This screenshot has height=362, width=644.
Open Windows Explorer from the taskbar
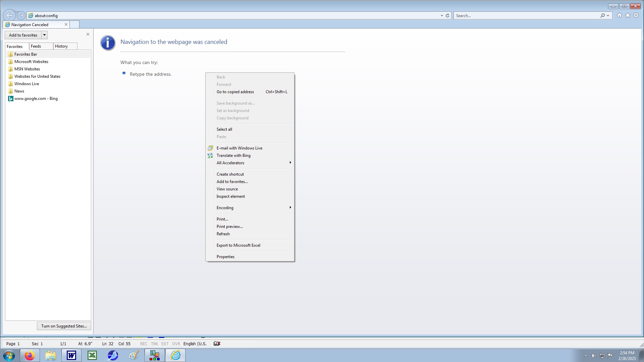pos(51,355)
